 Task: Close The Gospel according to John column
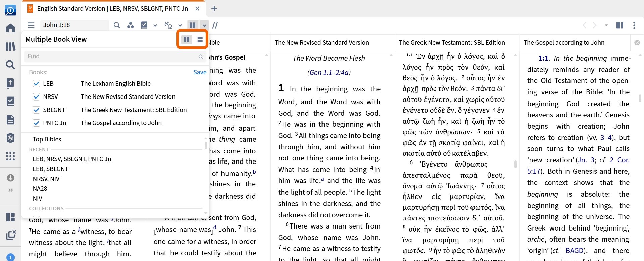tap(637, 43)
